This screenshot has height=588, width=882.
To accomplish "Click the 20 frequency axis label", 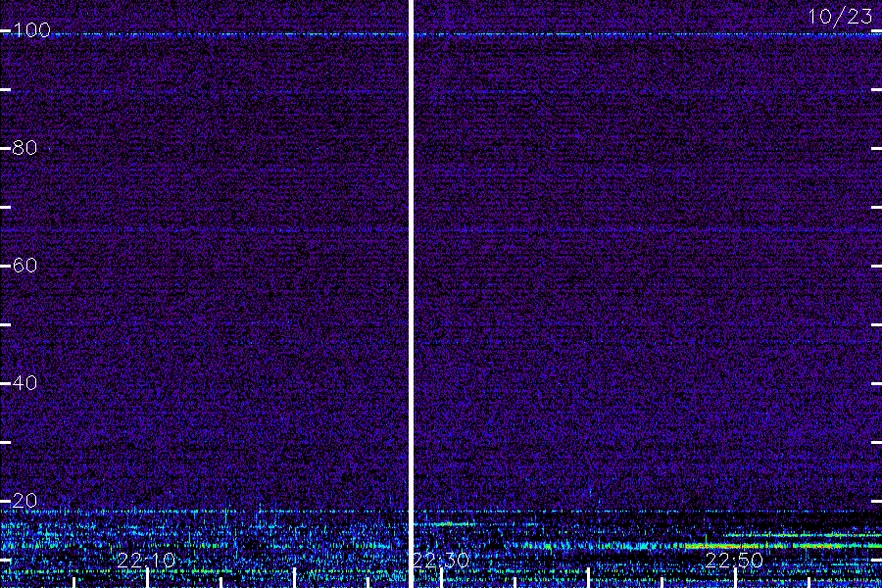I will tap(24, 500).
